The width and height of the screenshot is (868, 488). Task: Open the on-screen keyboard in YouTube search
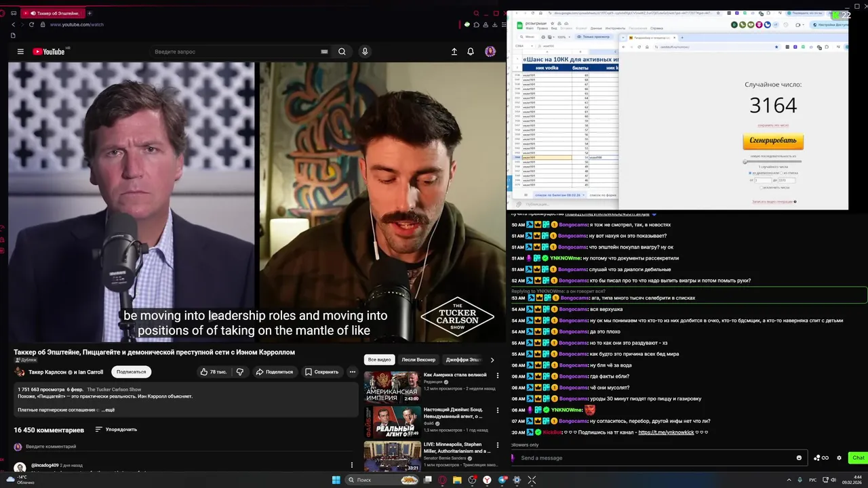tap(324, 52)
